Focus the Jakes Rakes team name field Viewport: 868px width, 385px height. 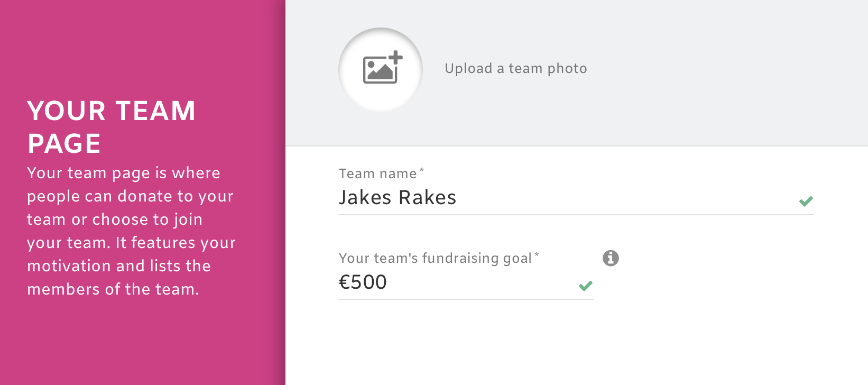576,198
